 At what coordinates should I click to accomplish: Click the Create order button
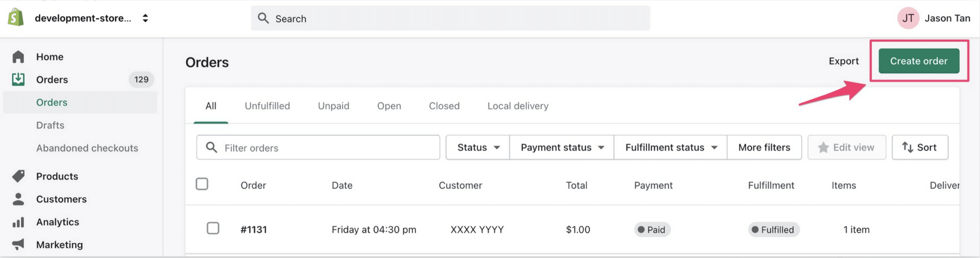coord(919,61)
